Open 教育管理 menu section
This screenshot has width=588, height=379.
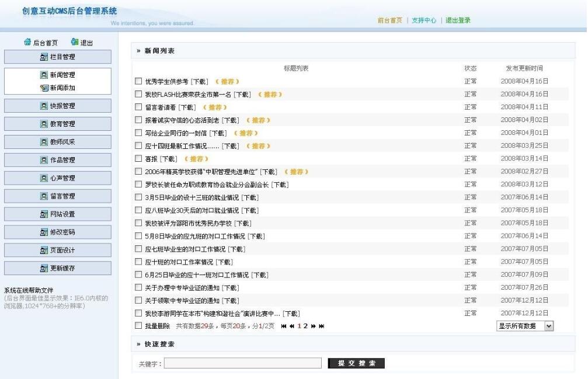point(58,124)
